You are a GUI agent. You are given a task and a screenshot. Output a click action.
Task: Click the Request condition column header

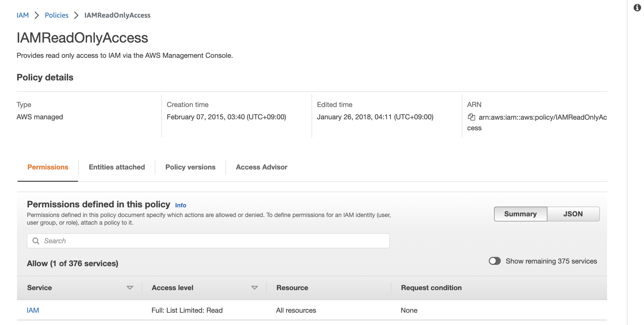point(431,288)
